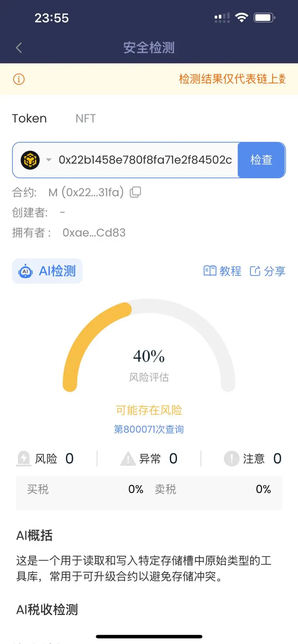
Task: Tap the 第800071次查询 query count text
Action: (x=149, y=429)
